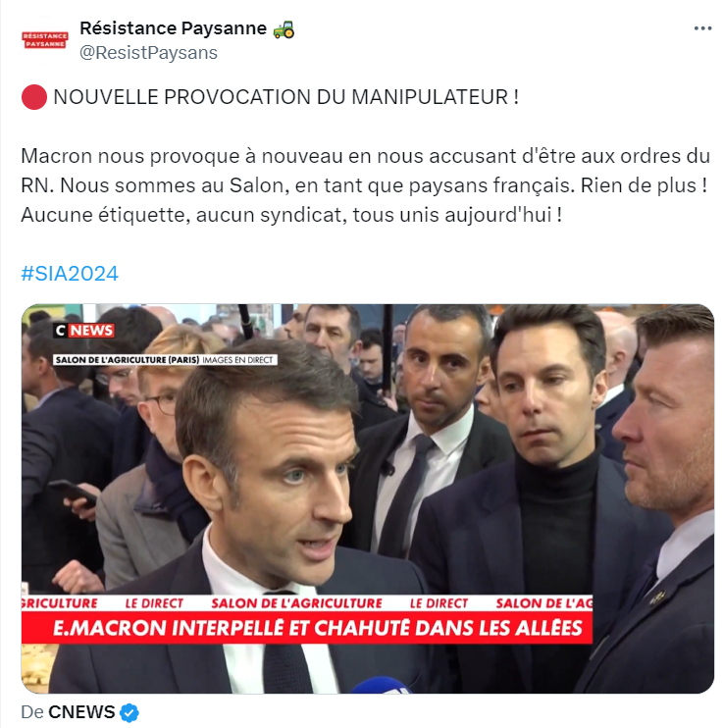
Task: Click the blue microphone at the bottom of the video
Action: 380,685
